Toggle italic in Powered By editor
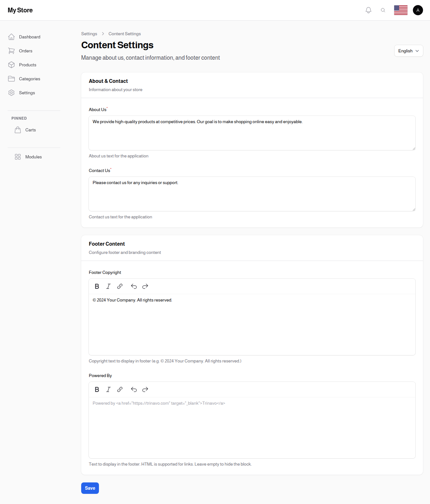The width and height of the screenshot is (430, 504). point(108,389)
